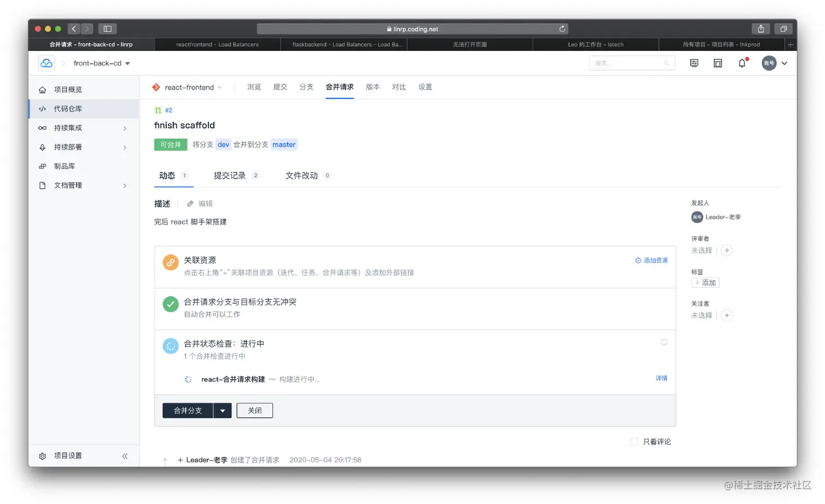Open the 合并分支 options dropdown arrow
The image size is (825, 504).
[x=223, y=411]
